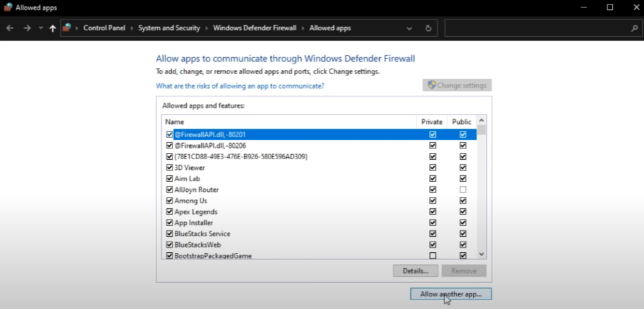Image resolution: width=644 pixels, height=309 pixels.
Task: Expand chevron after Windows Defender Firewall breadcrumb
Action: point(303,28)
